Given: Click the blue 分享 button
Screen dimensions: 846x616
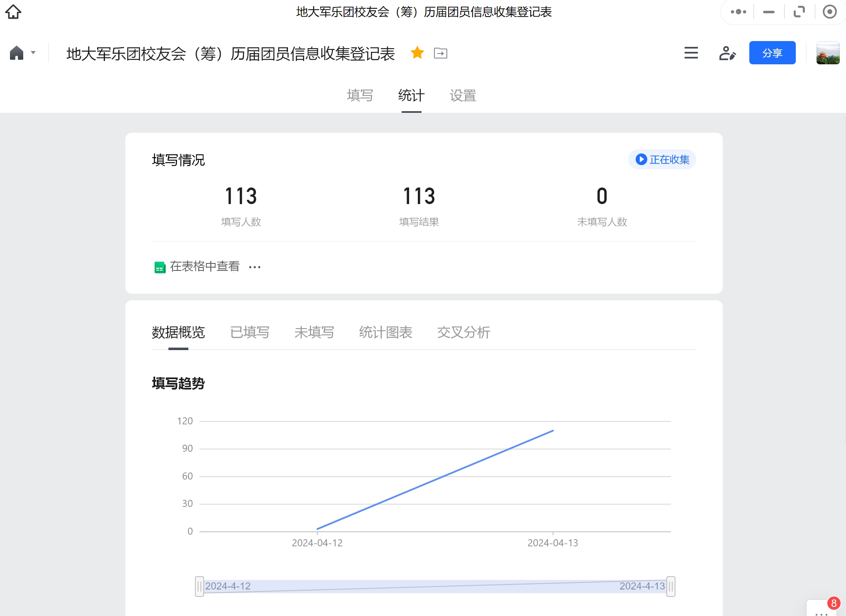Looking at the screenshot, I should (772, 53).
